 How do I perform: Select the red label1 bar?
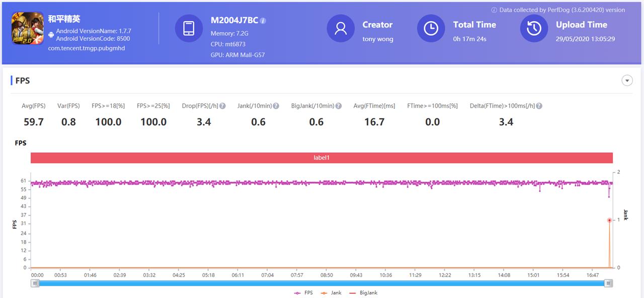pos(321,158)
